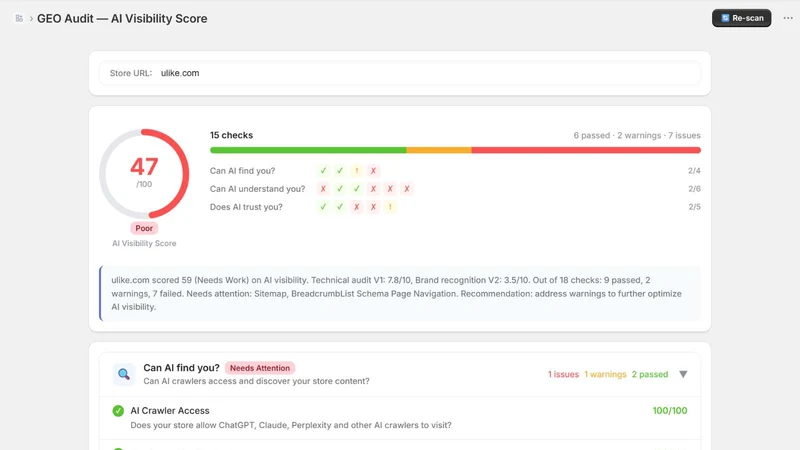Click the Poor rating badge
The width and height of the screenshot is (800, 450).
(x=144, y=228)
